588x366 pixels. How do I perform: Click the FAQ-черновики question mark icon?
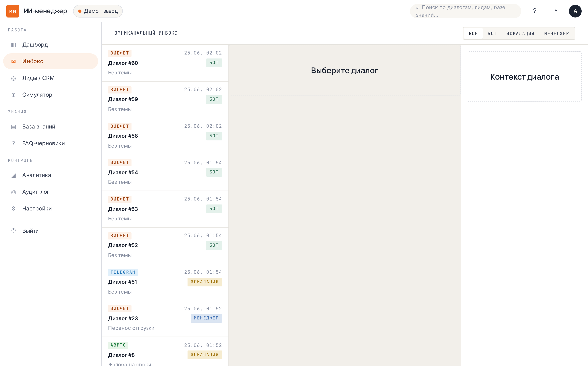14,143
